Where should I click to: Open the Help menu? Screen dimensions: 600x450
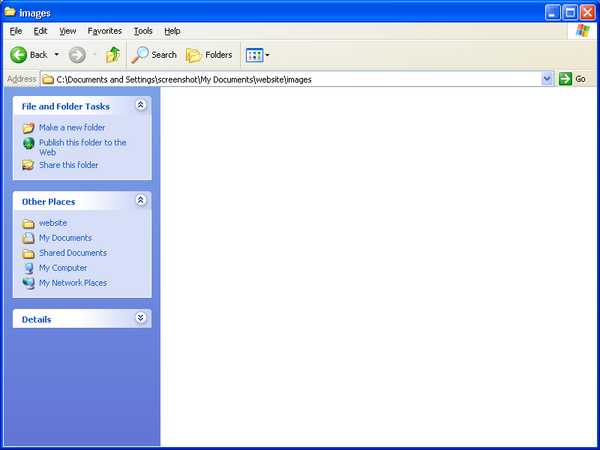(172, 31)
